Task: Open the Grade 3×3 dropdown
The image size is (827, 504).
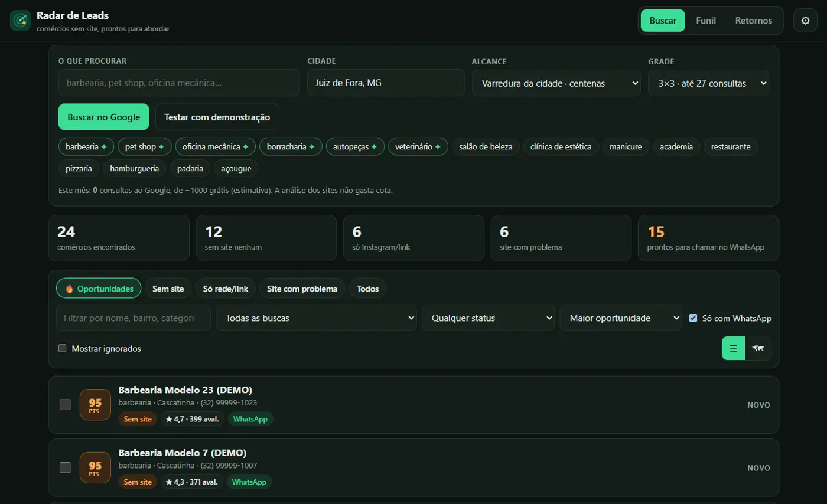Action: pyautogui.click(x=708, y=83)
